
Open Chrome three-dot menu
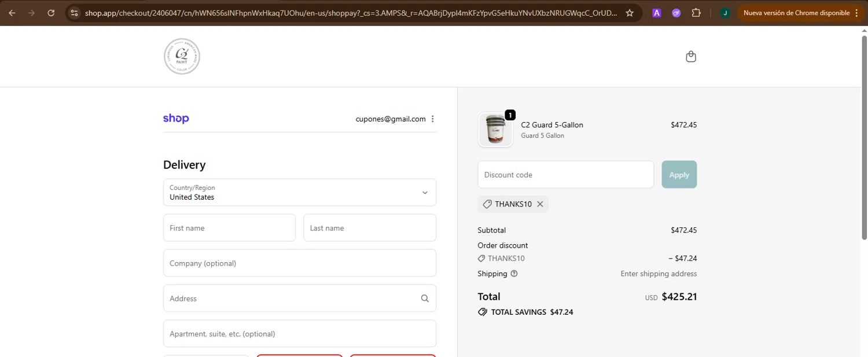pos(857,13)
